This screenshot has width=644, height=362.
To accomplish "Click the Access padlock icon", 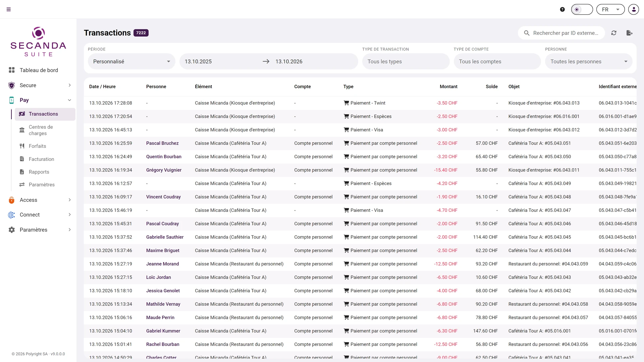I will pyautogui.click(x=12, y=200).
